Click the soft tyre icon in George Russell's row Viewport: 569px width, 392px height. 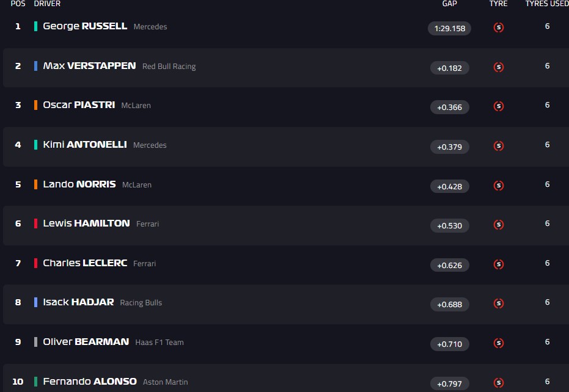click(499, 27)
